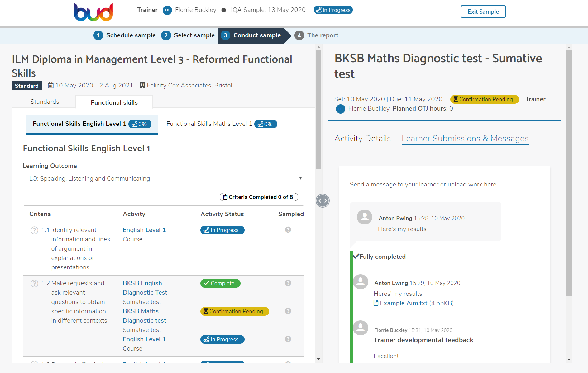Click the green Complete status badge
The width and height of the screenshot is (588, 373).
(220, 283)
